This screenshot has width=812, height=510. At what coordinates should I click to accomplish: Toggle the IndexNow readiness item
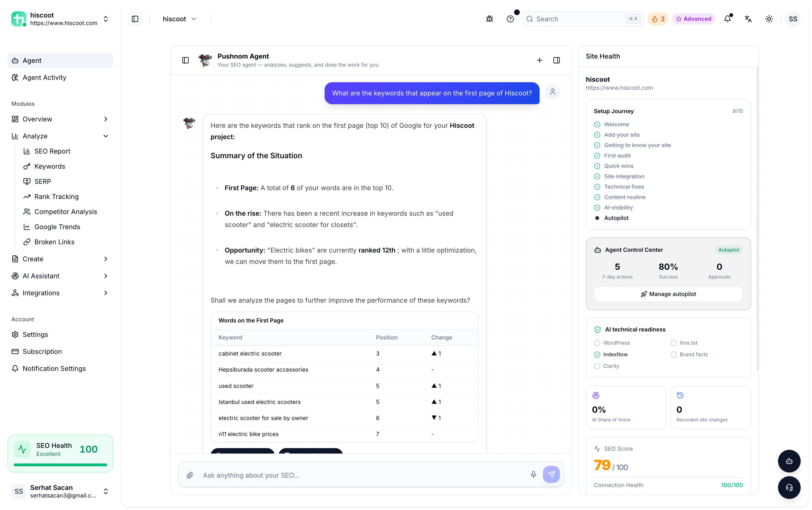pyautogui.click(x=611, y=354)
